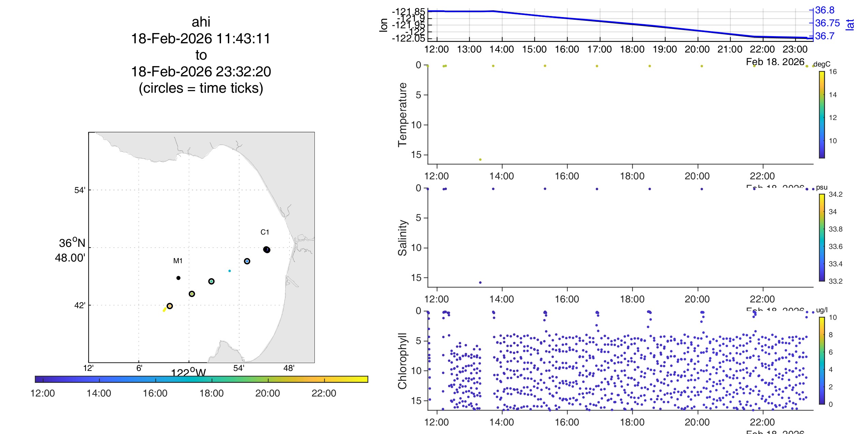The width and height of the screenshot is (868, 434).
Task: Click the black M1 mooring dot
Action: pos(178,278)
